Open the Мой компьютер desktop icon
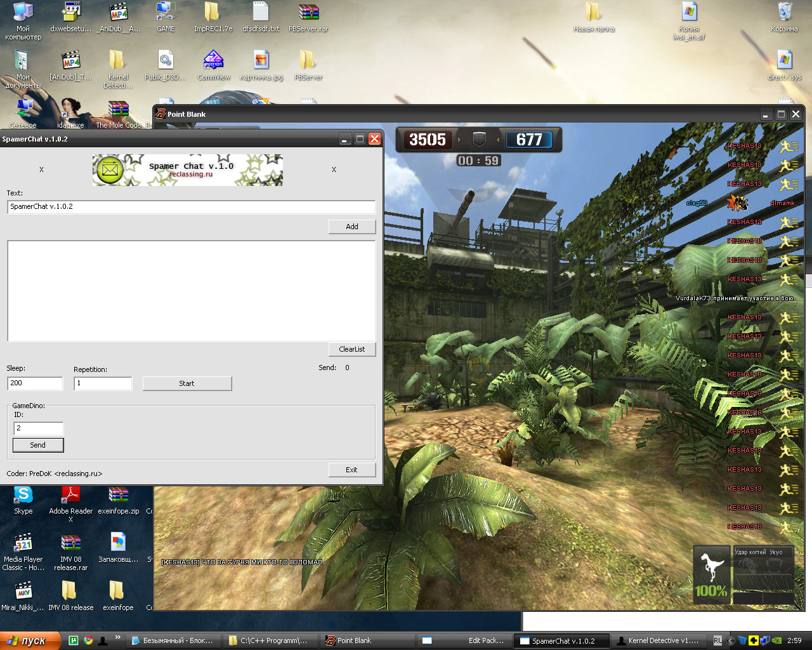The height and width of the screenshot is (650, 812). [x=23, y=21]
